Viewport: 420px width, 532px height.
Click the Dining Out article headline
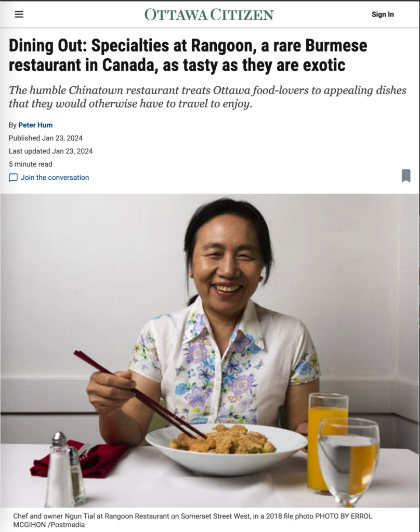(188, 55)
